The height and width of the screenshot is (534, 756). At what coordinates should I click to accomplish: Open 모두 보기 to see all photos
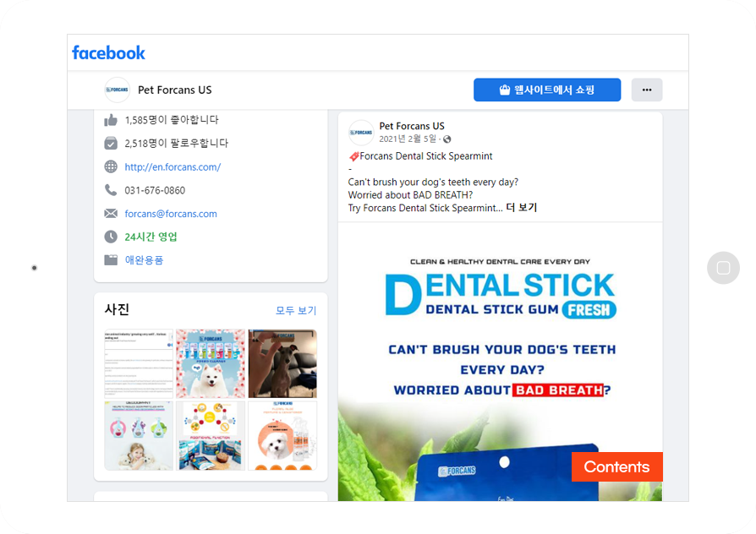296,310
